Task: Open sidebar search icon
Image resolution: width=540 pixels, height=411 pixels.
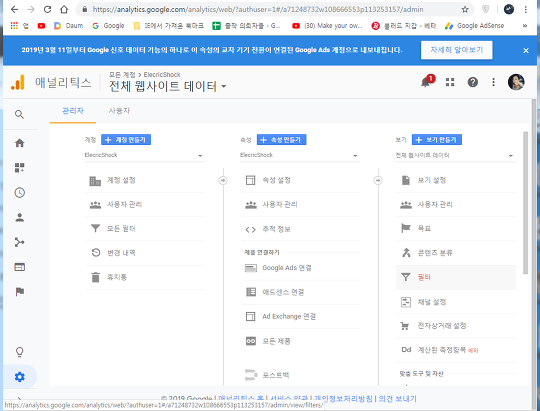Action: [x=19, y=114]
